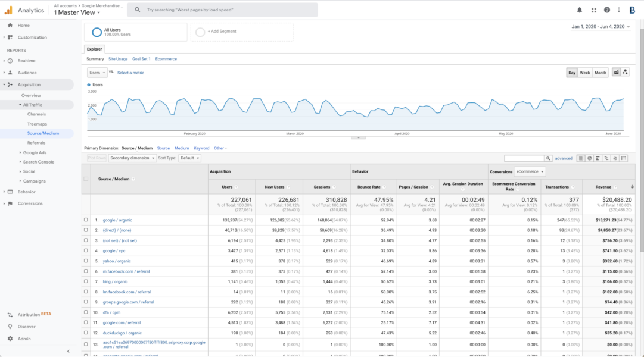
Task: Switch to the Goal Set 1 tab
Action: coord(141,59)
